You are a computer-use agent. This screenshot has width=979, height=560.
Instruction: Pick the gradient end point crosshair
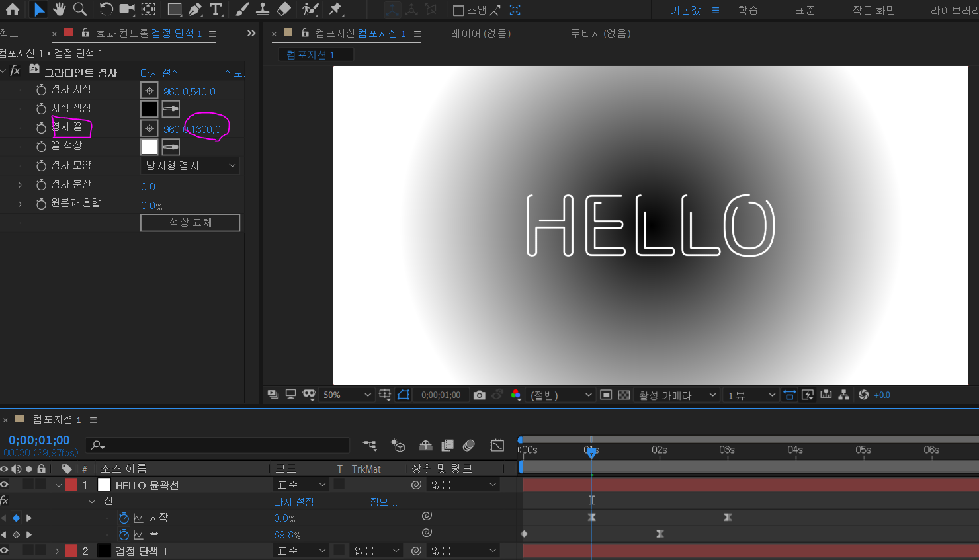tap(149, 128)
